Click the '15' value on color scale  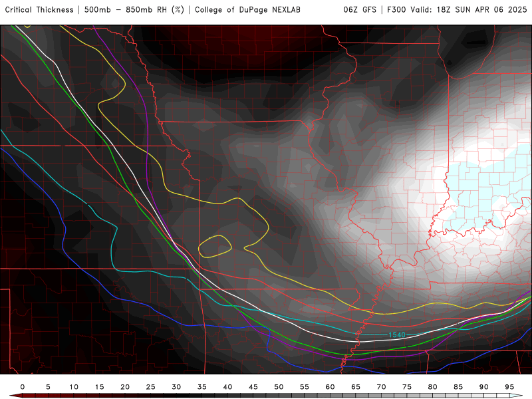pos(99,387)
